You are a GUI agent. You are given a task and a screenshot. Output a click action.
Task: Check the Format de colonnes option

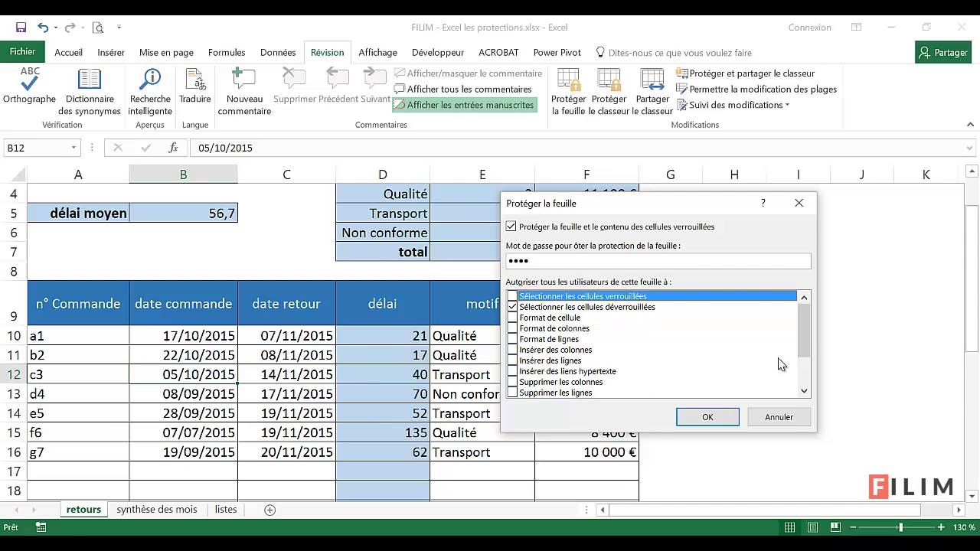tap(513, 328)
